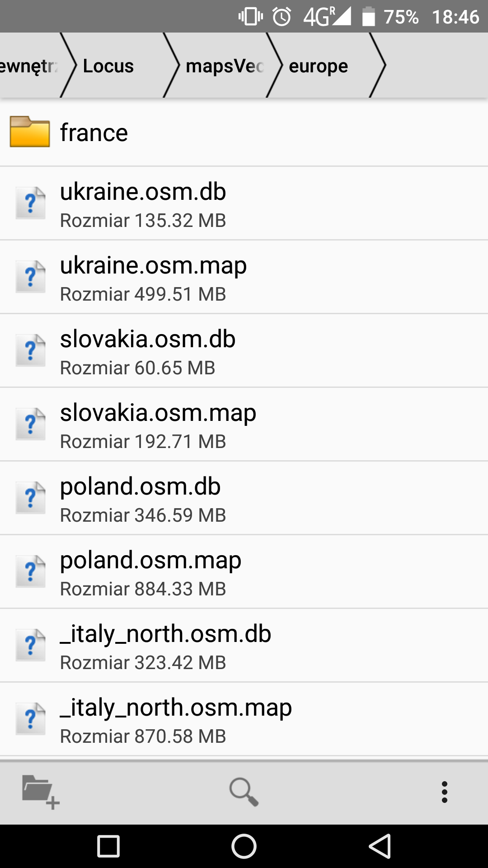Tap the file icon beside ukraine.osm.db
This screenshot has height=868, width=488.
point(30,203)
